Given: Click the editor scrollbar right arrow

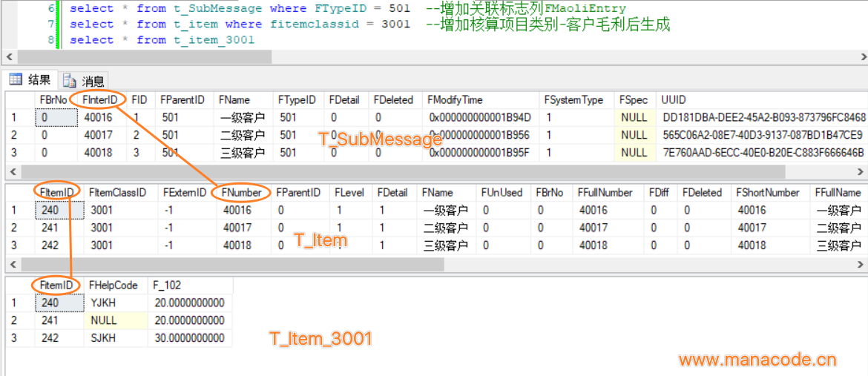Looking at the screenshot, I should pos(863,57).
